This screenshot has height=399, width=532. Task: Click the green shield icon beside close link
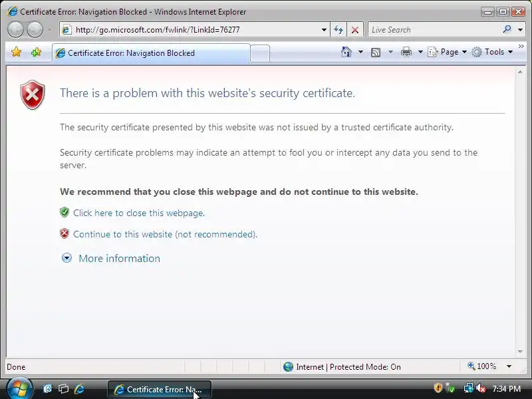(x=65, y=212)
